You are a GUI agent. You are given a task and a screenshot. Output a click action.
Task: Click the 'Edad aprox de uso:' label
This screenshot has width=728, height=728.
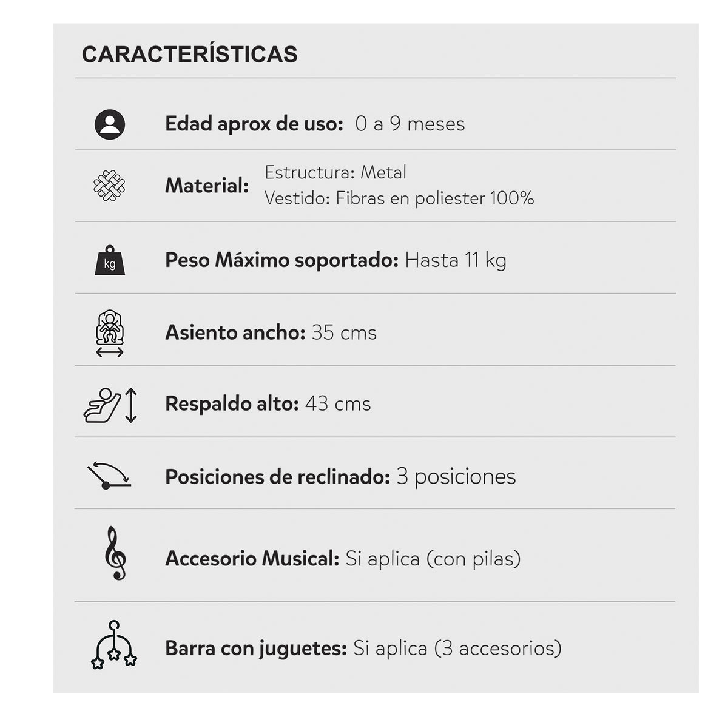click(254, 124)
